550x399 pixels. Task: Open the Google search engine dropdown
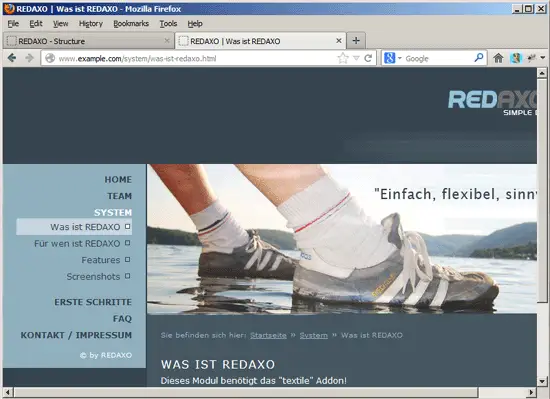click(392, 58)
